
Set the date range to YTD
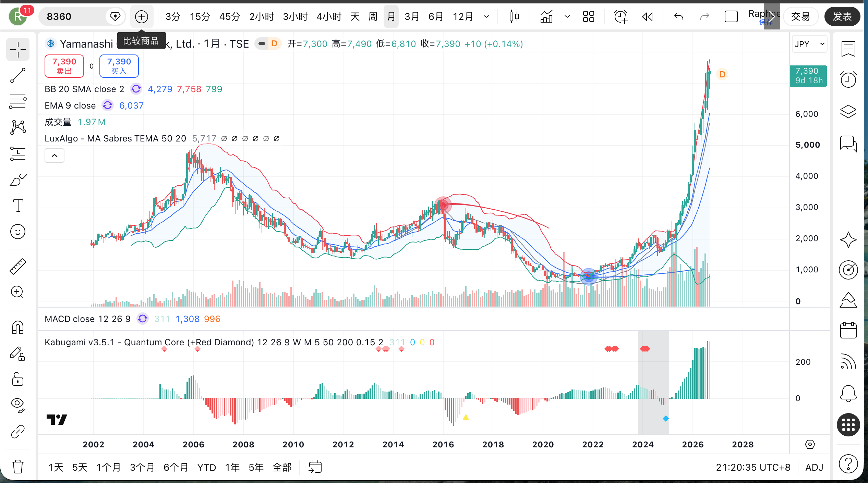point(206,467)
